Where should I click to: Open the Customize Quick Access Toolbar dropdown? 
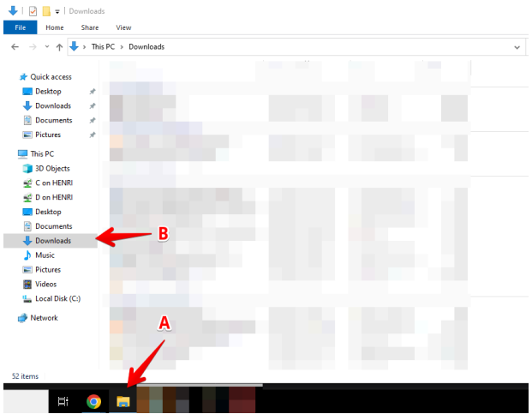(x=58, y=11)
